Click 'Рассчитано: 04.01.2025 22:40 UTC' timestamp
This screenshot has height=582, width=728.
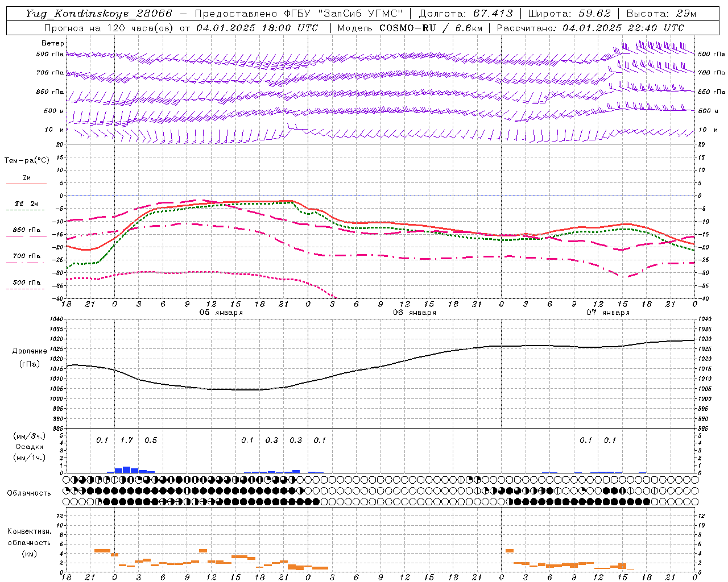click(590, 28)
